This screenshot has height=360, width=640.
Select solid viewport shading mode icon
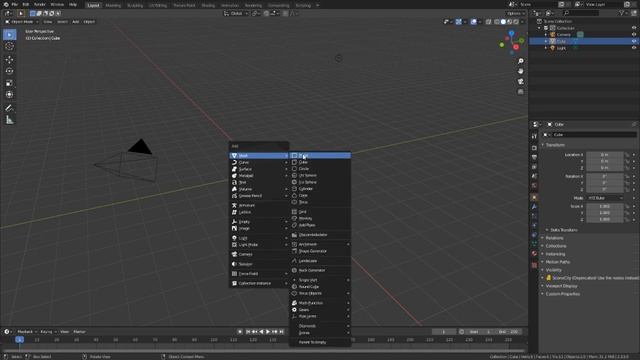(503, 22)
